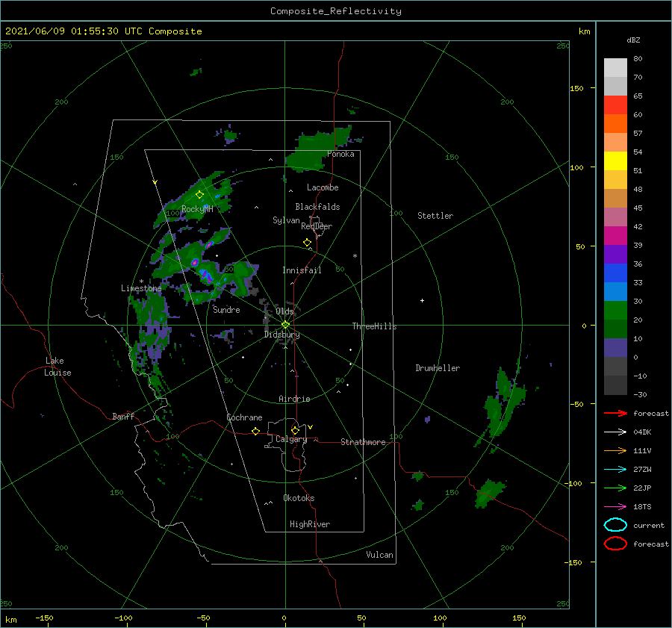Click the Drumheller label
The image size is (672, 628).
[x=438, y=368]
